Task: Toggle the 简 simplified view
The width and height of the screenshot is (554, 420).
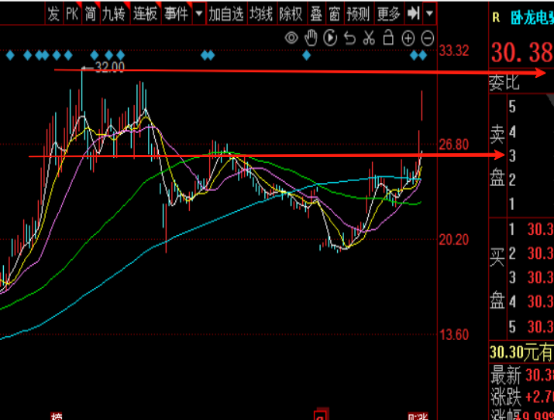Action: 90,14
